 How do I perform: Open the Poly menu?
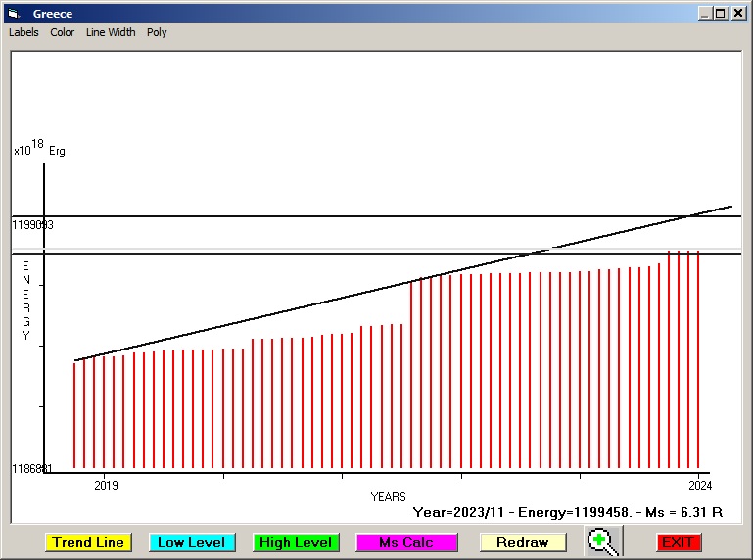tap(157, 32)
